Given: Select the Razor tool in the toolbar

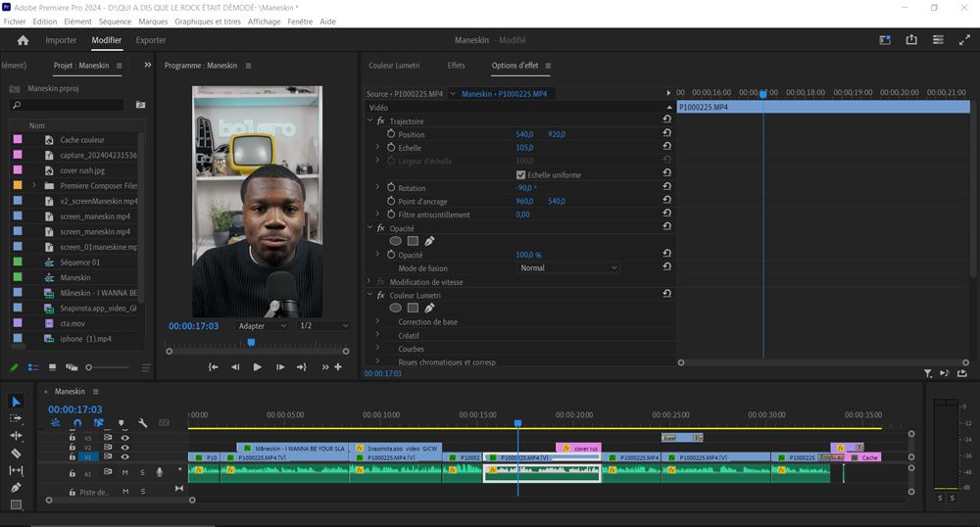Looking at the screenshot, I should point(16,454).
